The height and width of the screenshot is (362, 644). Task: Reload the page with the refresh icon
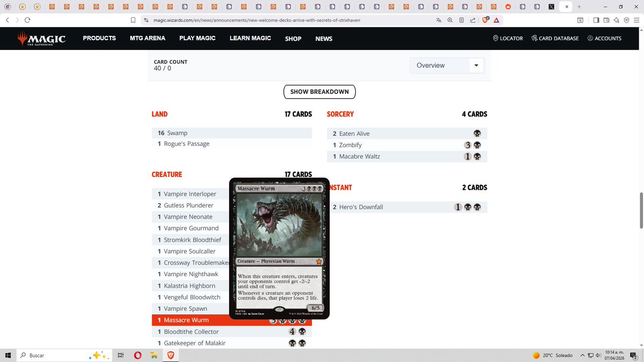(x=27, y=20)
